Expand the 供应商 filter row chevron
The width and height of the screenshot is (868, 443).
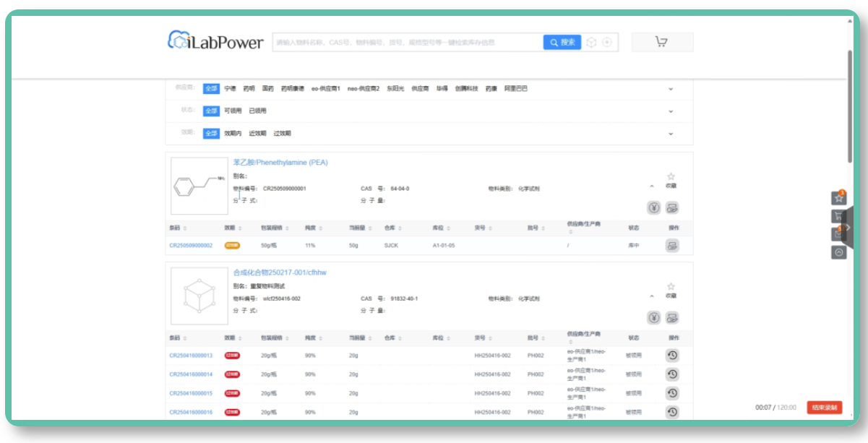670,89
